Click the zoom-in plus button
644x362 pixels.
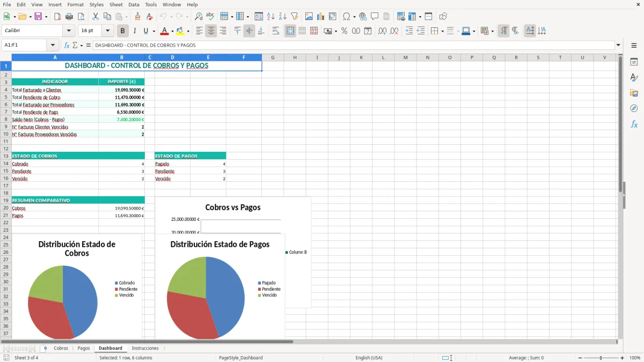pos(623,358)
